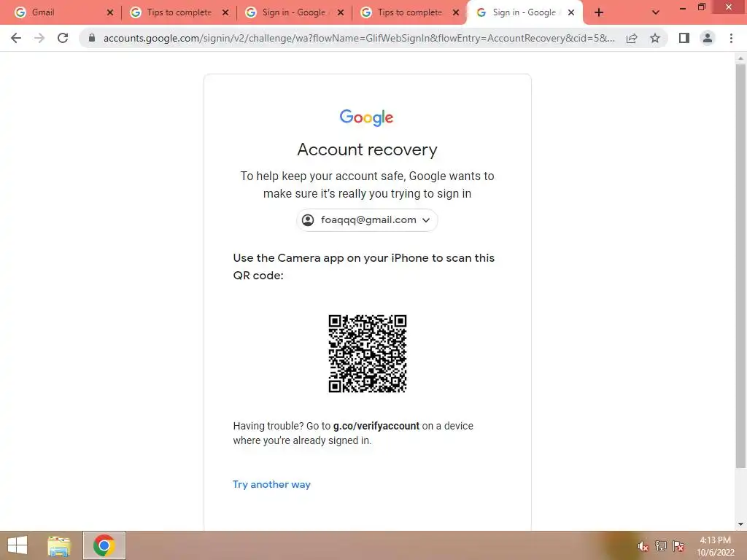Close the Gmail tab
This screenshot has height=560, width=747.
click(x=110, y=12)
